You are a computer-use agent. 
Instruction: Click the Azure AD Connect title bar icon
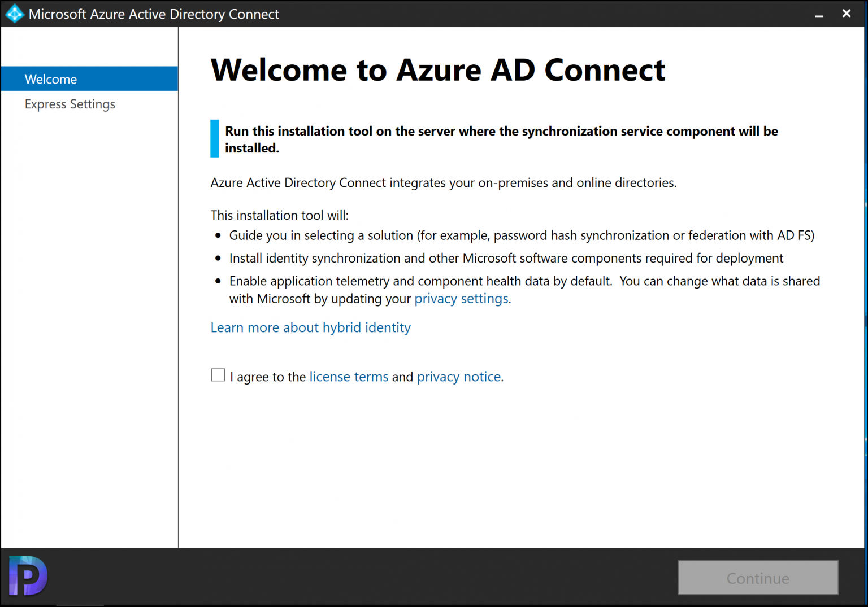tap(15, 14)
